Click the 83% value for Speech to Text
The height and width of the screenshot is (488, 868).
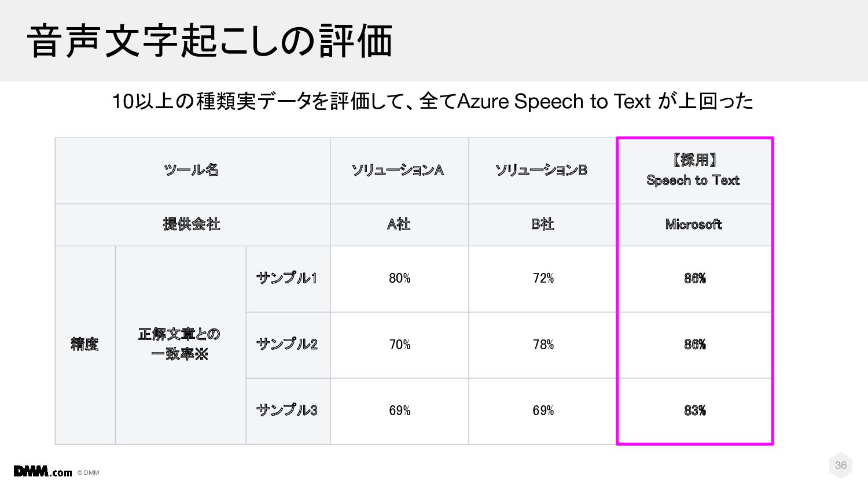coord(694,411)
